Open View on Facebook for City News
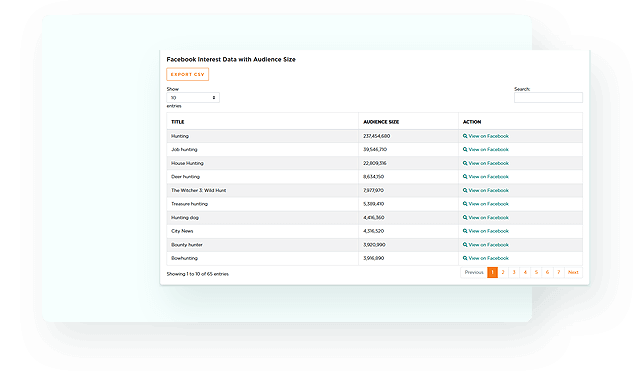Viewport: 633px width, 371px height. pyautogui.click(x=486, y=231)
